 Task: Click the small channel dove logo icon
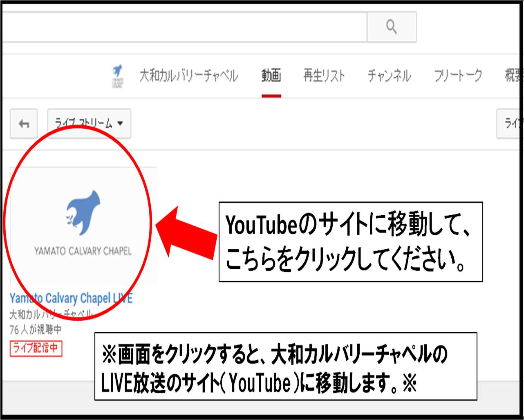coord(118,76)
